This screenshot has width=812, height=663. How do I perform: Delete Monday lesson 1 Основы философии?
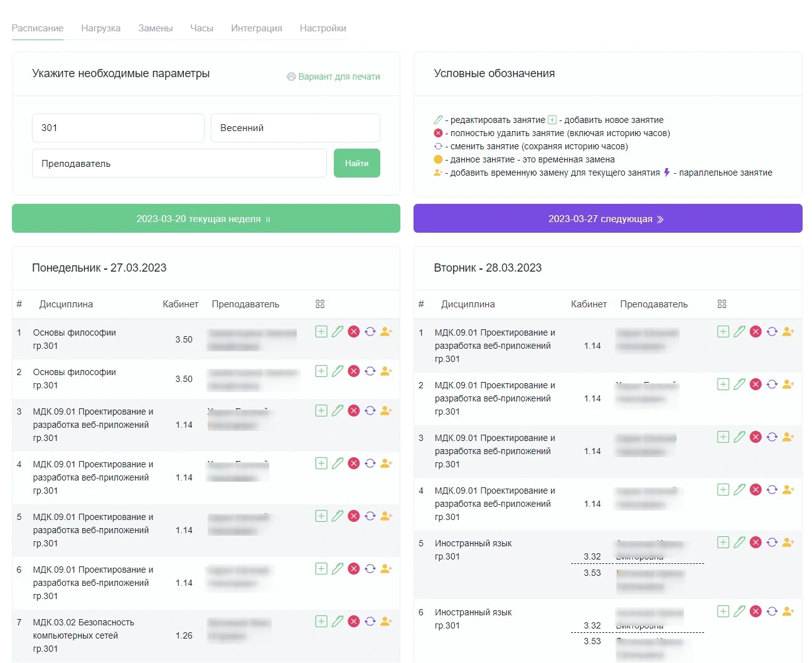click(354, 332)
